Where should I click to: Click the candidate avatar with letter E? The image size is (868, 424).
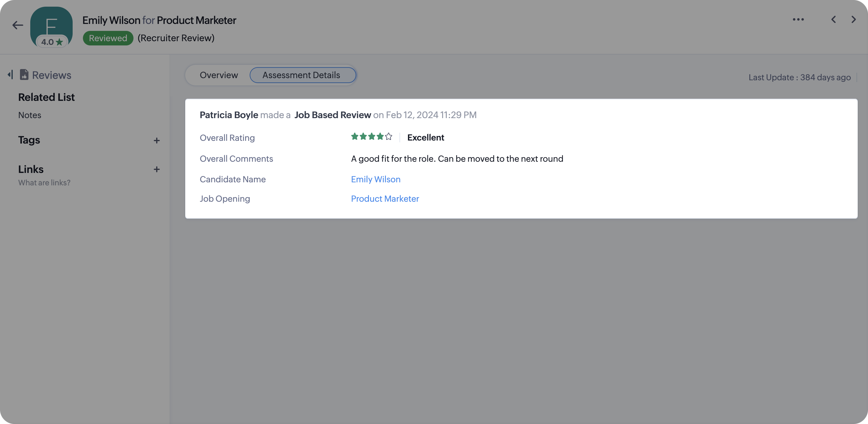click(x=51, y=22)
